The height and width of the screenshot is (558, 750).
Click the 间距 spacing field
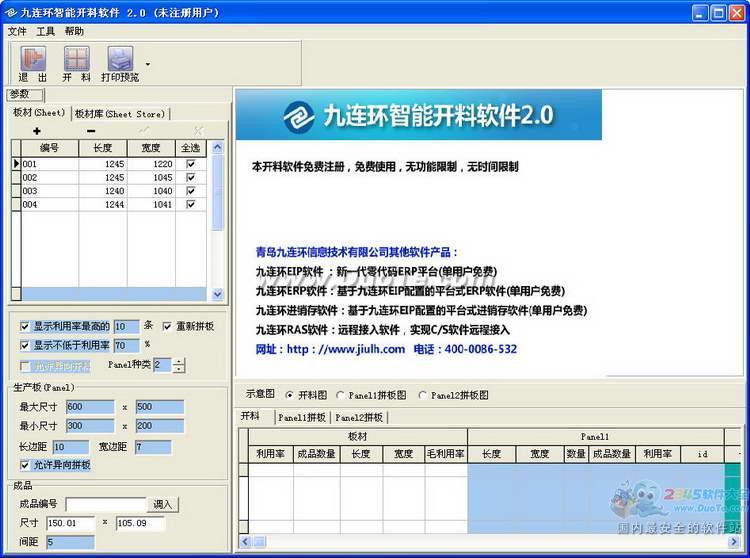70,542
